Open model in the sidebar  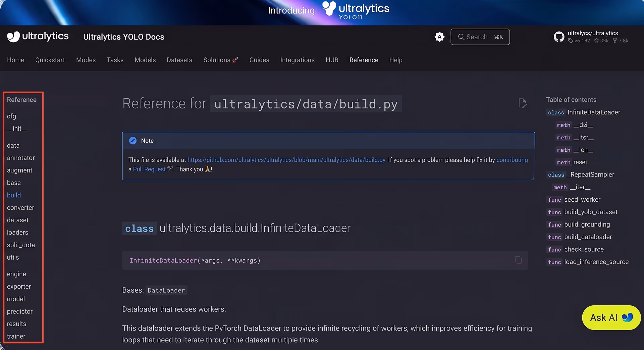point(16,299)
